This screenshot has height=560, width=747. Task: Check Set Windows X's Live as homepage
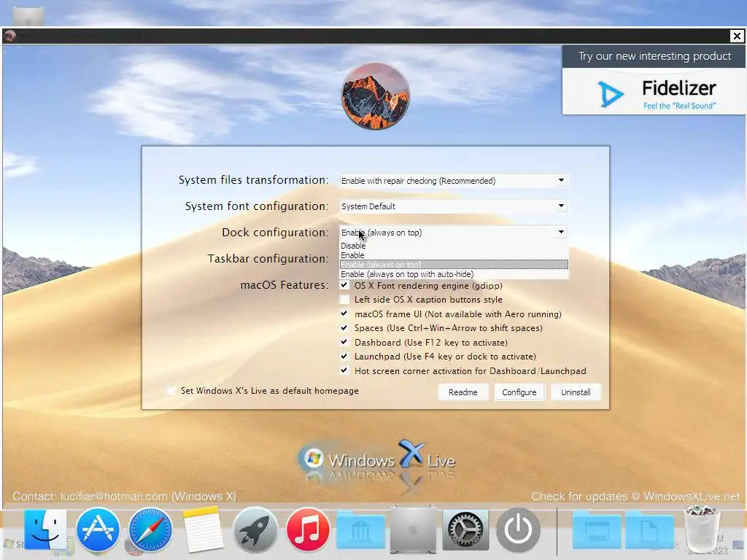pos(171,391)
